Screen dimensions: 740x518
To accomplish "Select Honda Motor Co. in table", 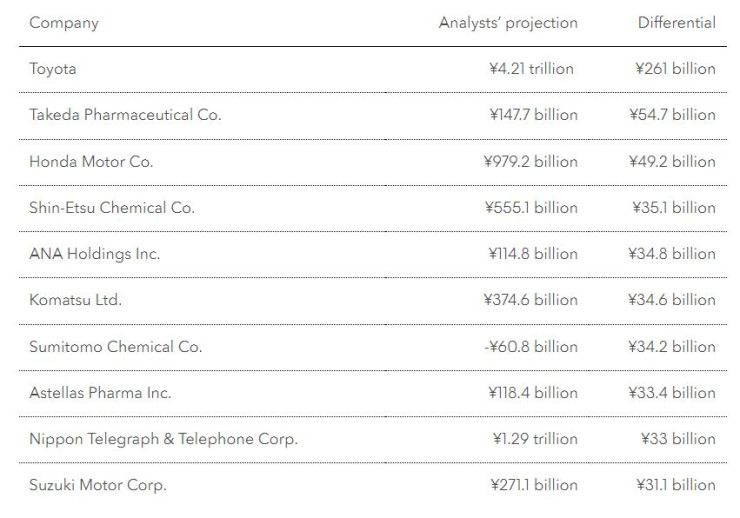I will pos(91,161).
